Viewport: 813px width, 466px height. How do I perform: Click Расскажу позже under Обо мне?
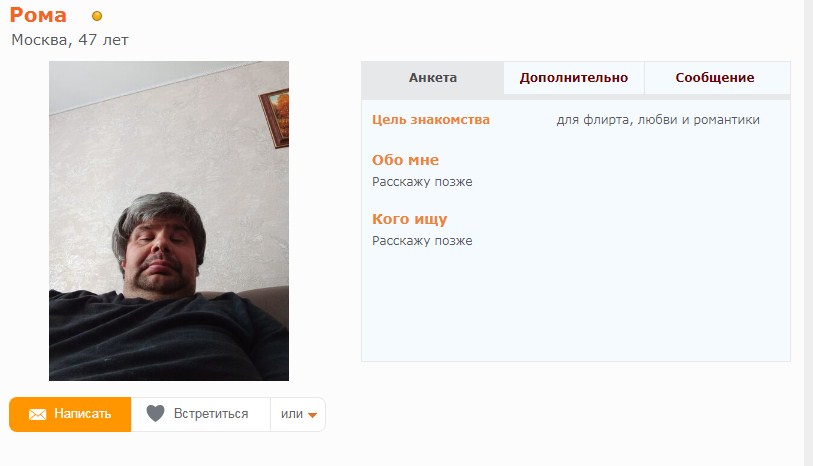pos(422,182)
